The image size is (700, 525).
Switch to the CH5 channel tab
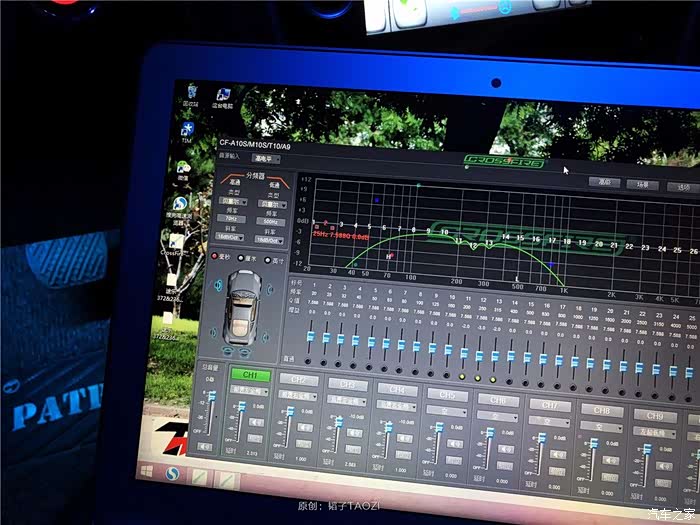pyautogui.click(x=446, y=394)
